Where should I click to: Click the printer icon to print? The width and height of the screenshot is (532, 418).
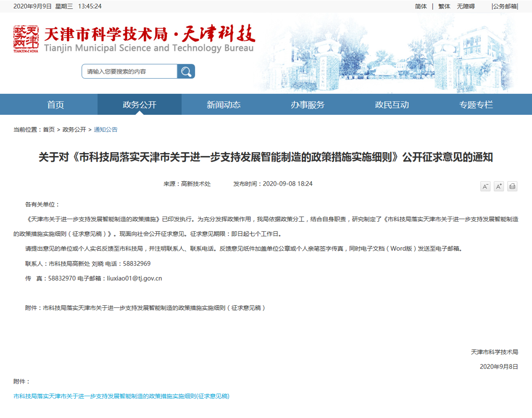[x=512, y=186]
